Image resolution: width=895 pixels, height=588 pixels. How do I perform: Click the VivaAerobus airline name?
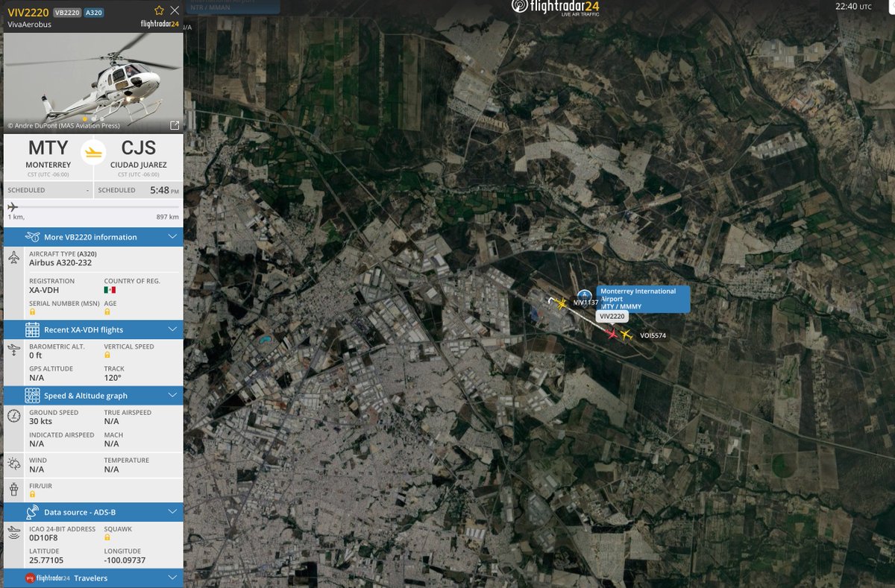[30, 25]
